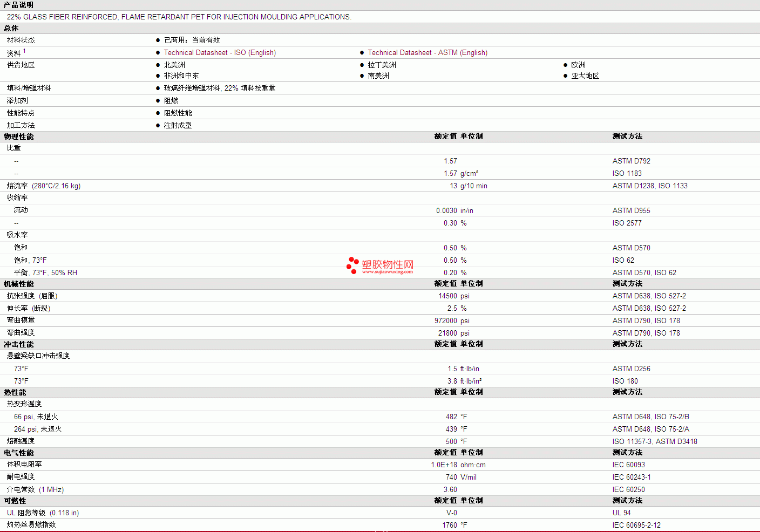
Task: Select the 非洲和中东 region entry
Action: click(x=181, y=76)
